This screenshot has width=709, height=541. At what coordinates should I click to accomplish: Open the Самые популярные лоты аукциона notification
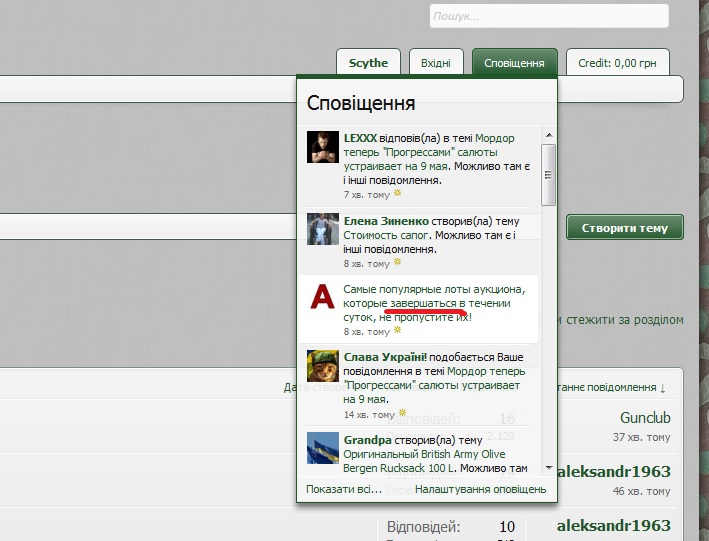(x=434, y=303)
